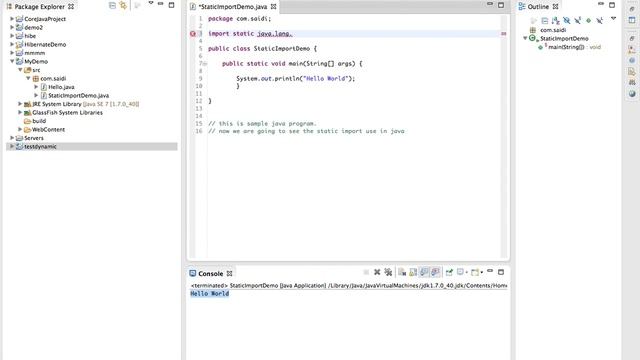Image resolution: width=640 pixels, height=360 pixels.
Task: Close the Outline view tab
Action: (x=556, y=7)
